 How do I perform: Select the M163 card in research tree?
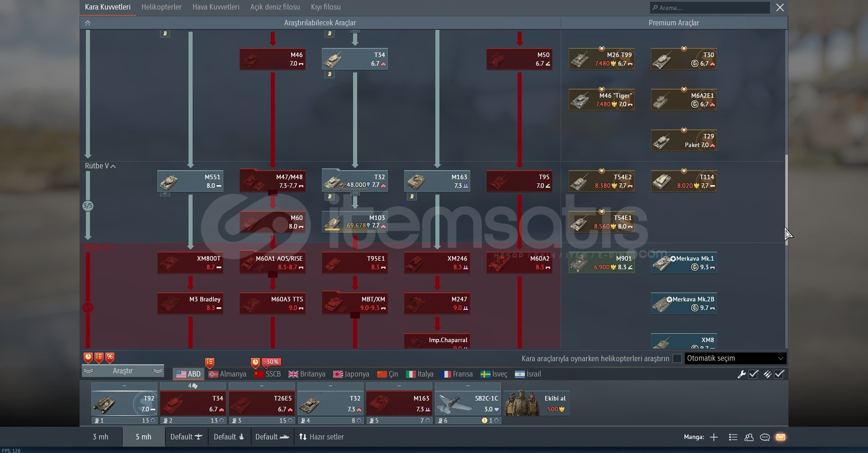point(437,181)
